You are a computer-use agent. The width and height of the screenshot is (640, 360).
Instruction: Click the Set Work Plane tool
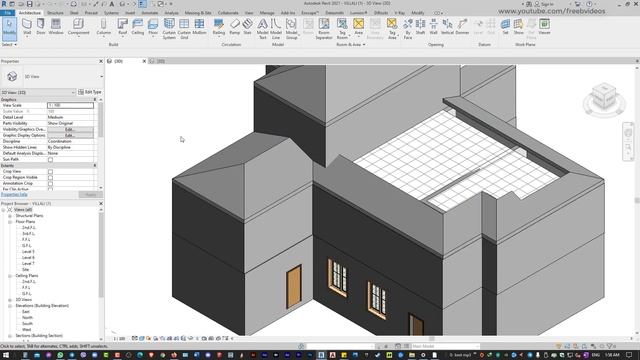[505, 27]
